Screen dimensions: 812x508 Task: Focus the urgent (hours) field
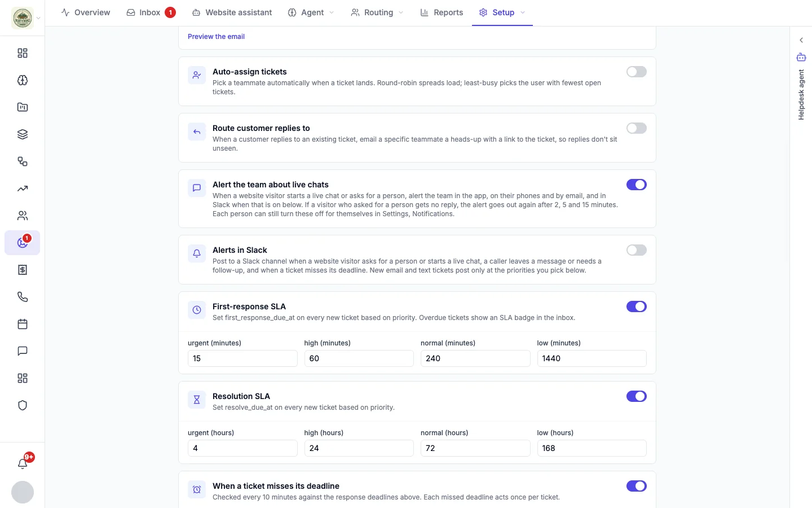242,448
